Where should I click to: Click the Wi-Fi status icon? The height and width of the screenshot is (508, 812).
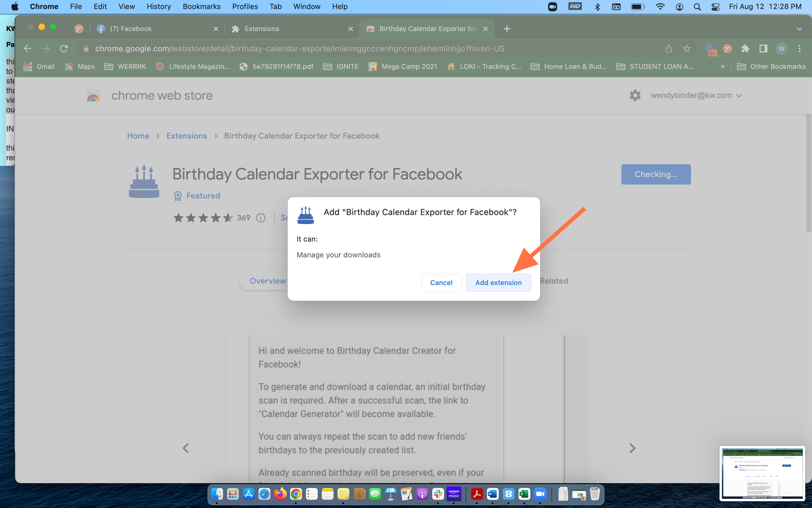[x=660, y=7]
